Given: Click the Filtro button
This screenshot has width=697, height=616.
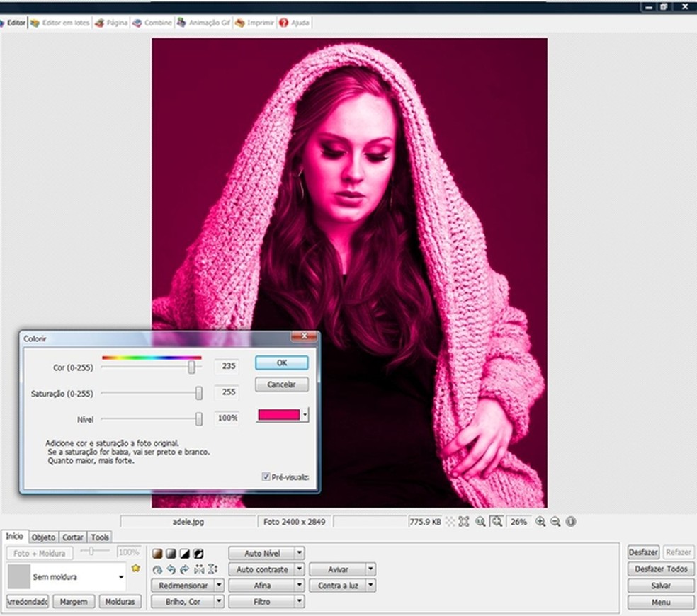Looking at the screenshot, I should coord(262,601).
